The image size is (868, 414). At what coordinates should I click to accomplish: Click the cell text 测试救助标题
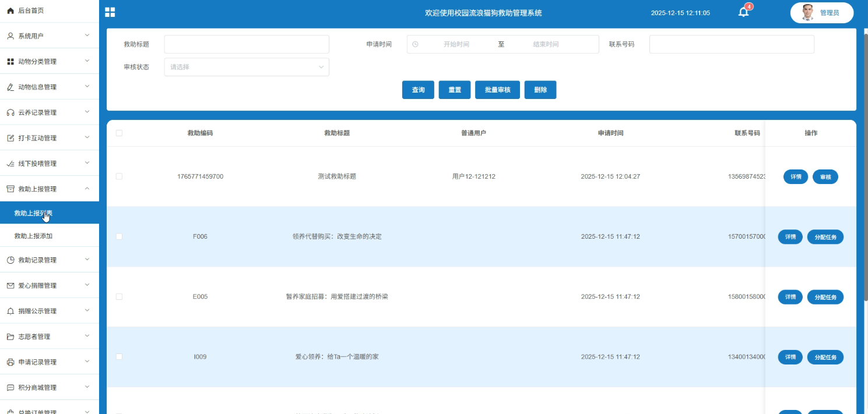click(337, 176)
